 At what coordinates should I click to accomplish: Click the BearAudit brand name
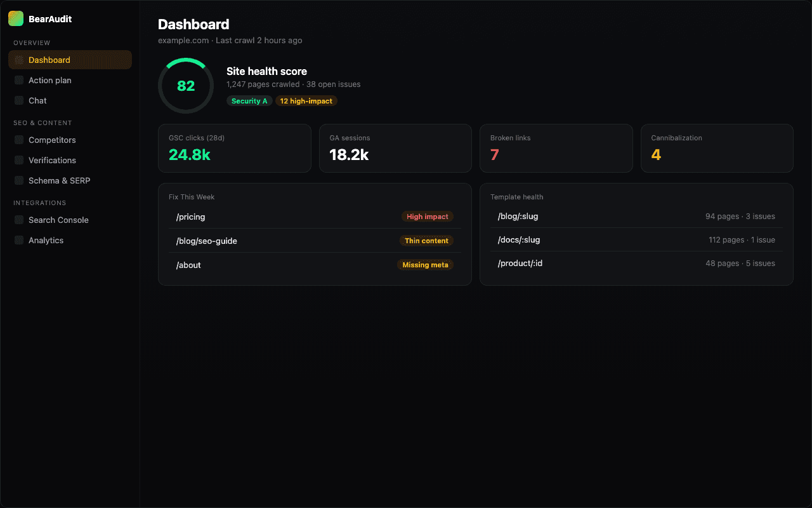tap(50, 19)
